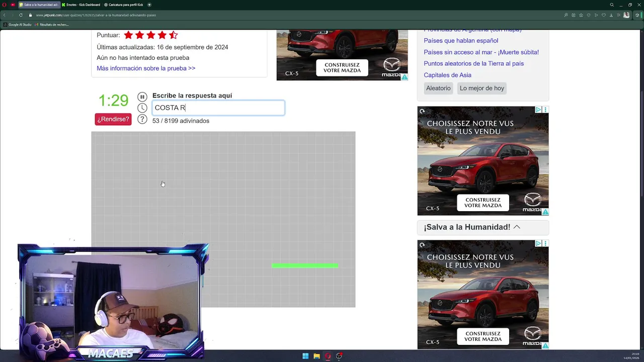The image size is (644, 362).
Task: Click the 53 / 8199 adivinados counter
Action: tap(181, 121)
